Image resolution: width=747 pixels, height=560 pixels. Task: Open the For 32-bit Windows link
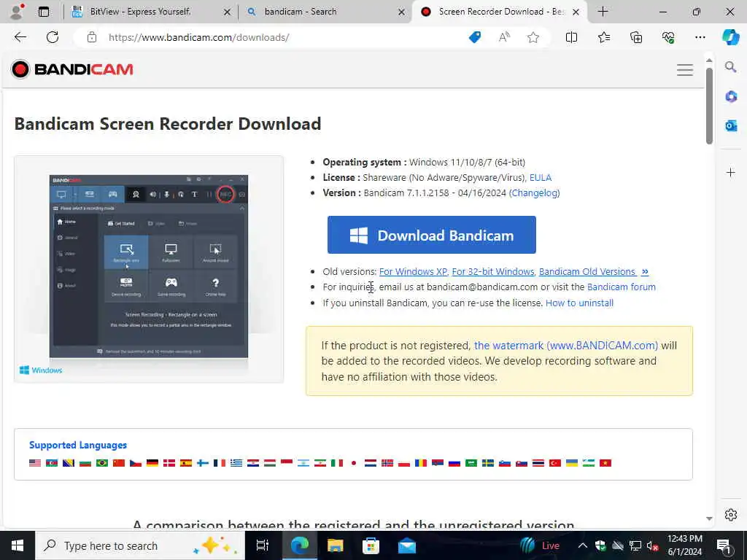coord(493,271)
